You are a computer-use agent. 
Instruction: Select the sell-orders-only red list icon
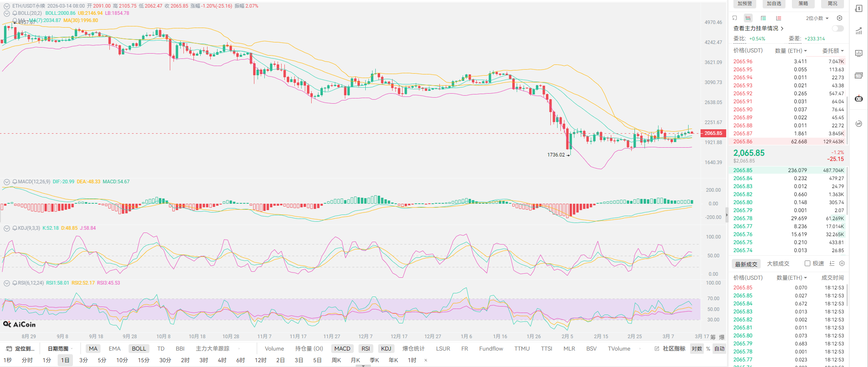tap(778, 18)
